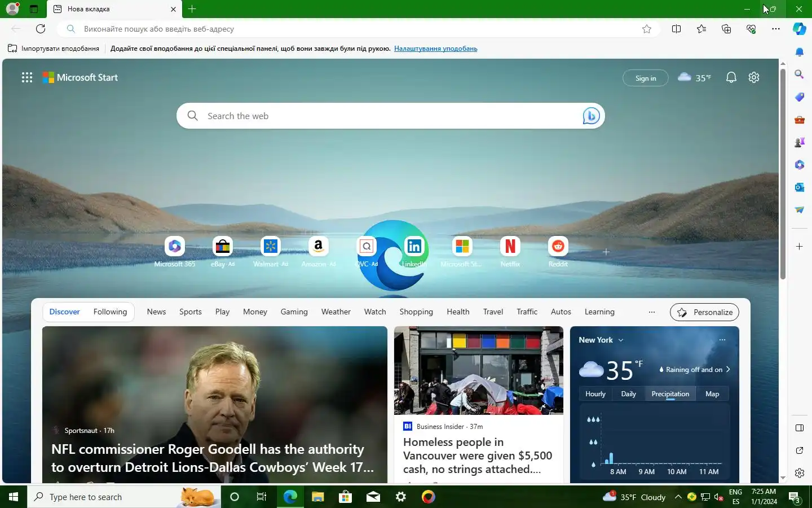Open the Walmart quick link
This screenshot has width=812, height=508.
pyautogui.click(x=271, y=252)
